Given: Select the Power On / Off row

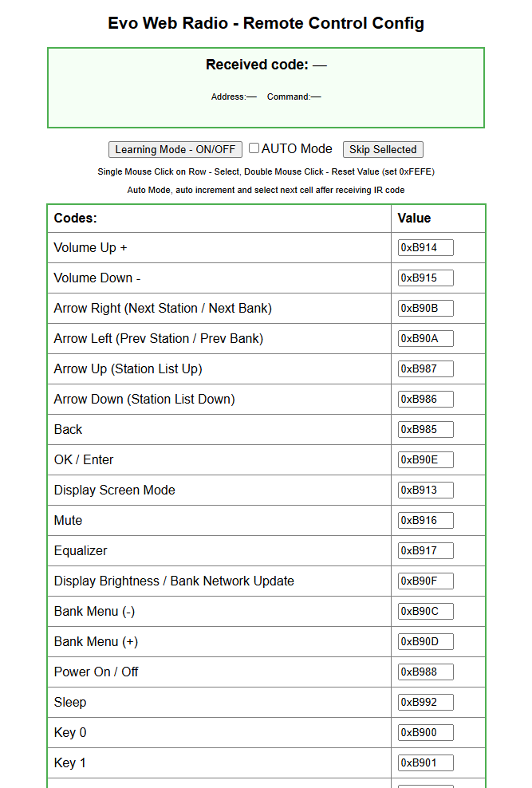Looking at the screenshot, I should coord(266,672).
